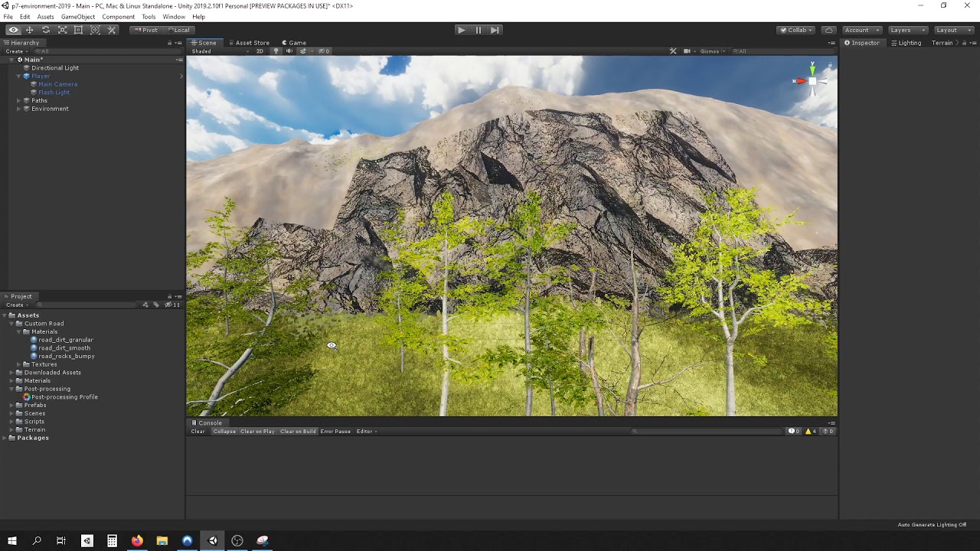980x551 pixels.
Task: Select the Scale tool
Action: (62, 29)
